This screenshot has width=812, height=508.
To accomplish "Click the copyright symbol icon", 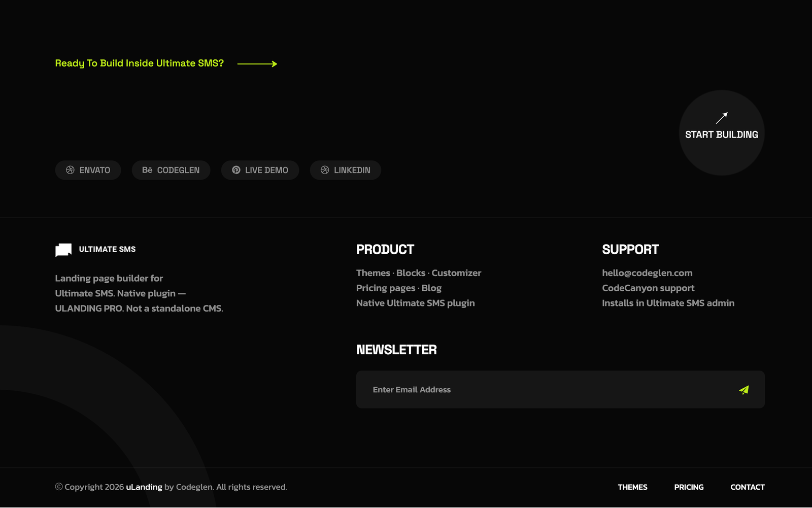I will (59, 487).
